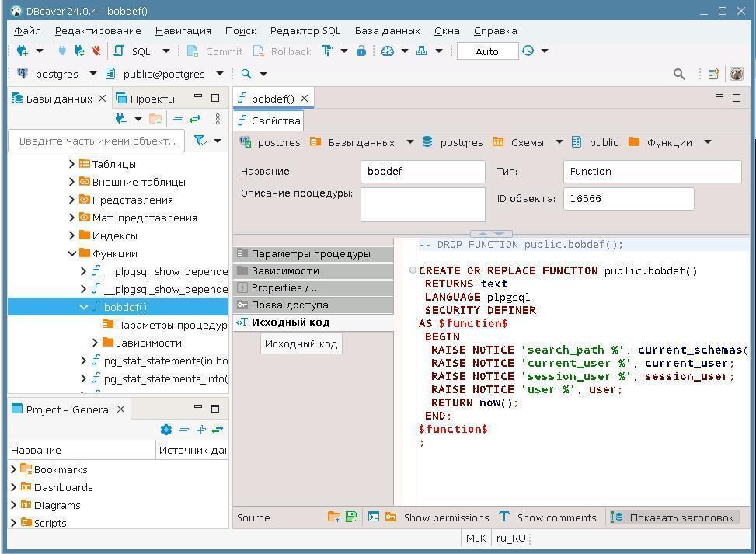The width and height of the screenshot is (756, 554).
Task: Click the project settings gear icon
Action: pos(165,430)
